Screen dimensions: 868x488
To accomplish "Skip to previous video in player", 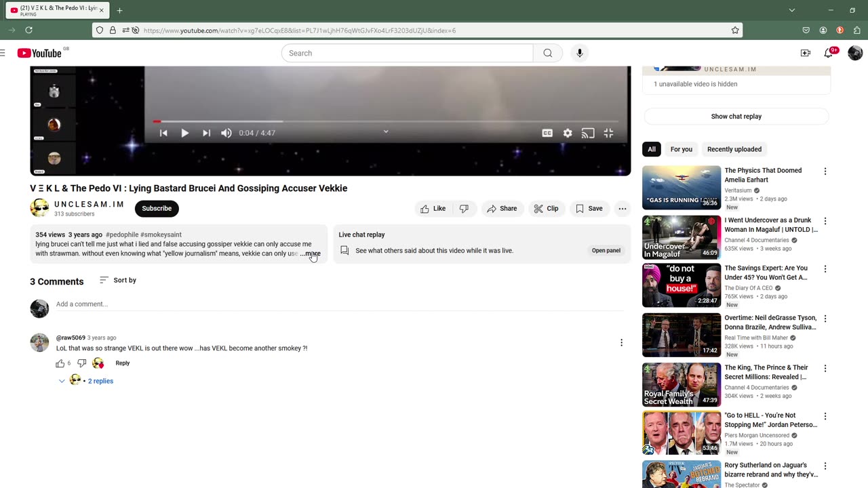I will (x=163, y=134).
